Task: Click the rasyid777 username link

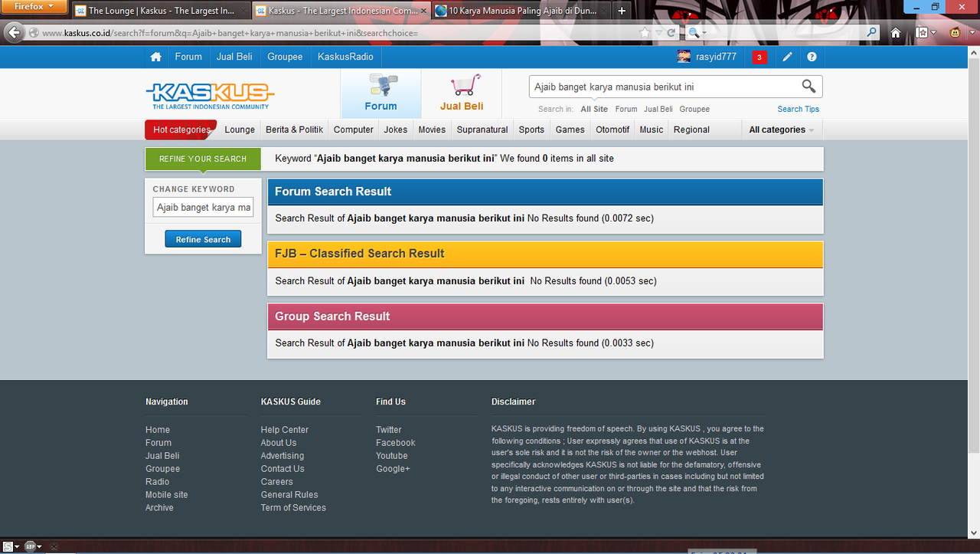Action: tap(716, 57)
